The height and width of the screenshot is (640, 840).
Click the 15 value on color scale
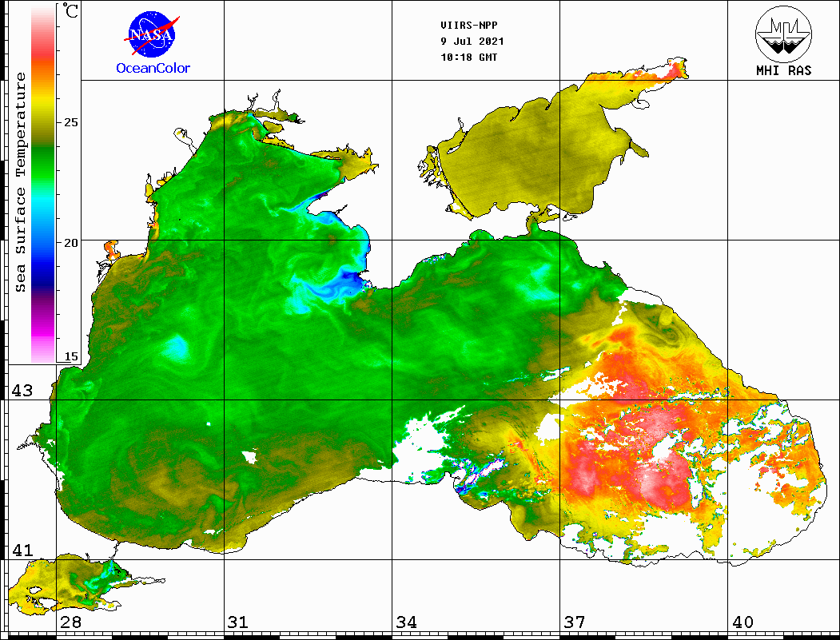coord(70,356)
